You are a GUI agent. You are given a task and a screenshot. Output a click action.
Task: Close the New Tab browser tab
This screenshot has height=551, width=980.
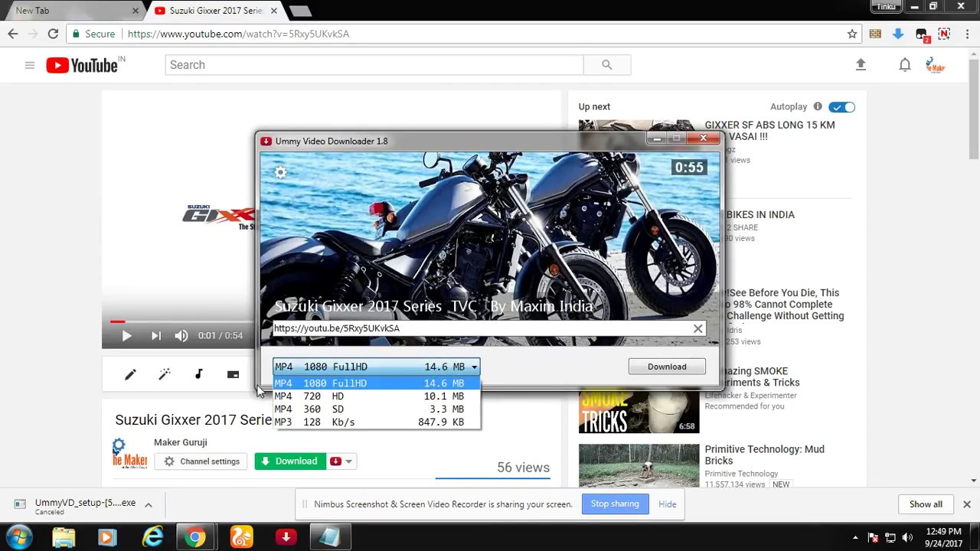coord(136,11)
